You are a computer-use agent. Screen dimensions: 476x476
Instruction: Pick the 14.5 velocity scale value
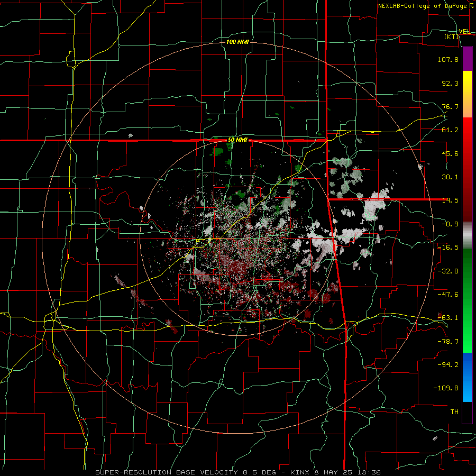450,200
